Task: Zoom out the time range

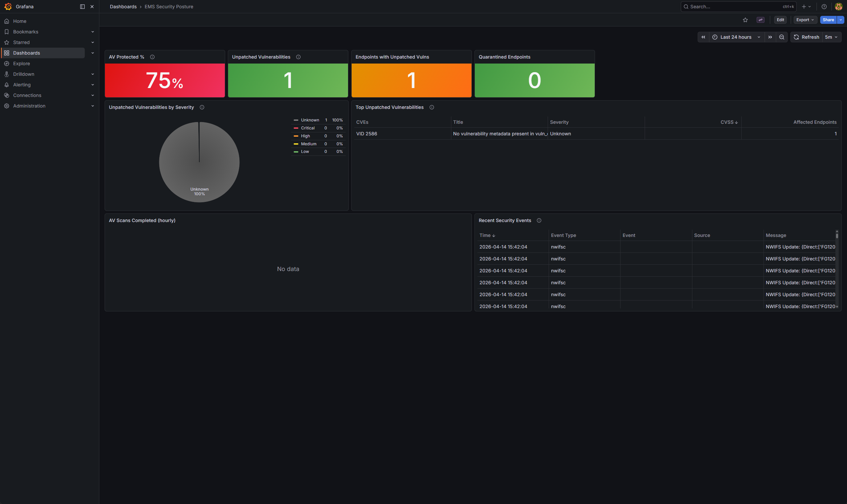Action: coord(782,37)
